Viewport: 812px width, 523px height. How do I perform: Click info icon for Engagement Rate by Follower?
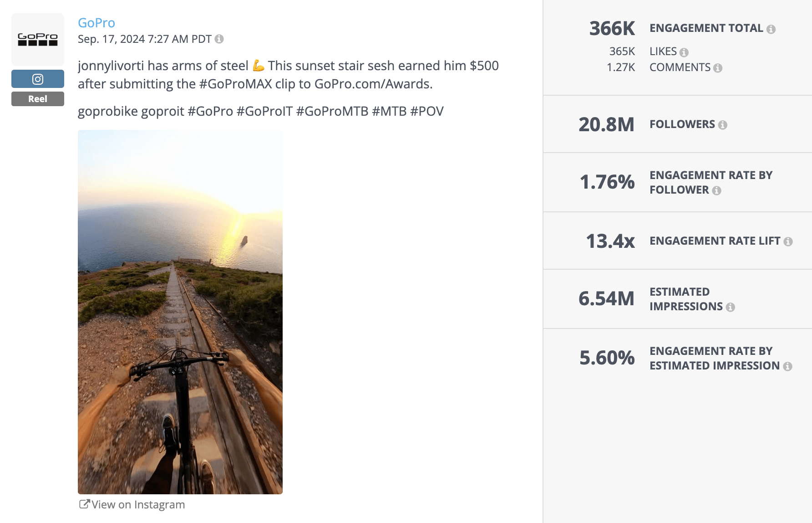click(716, 190)
